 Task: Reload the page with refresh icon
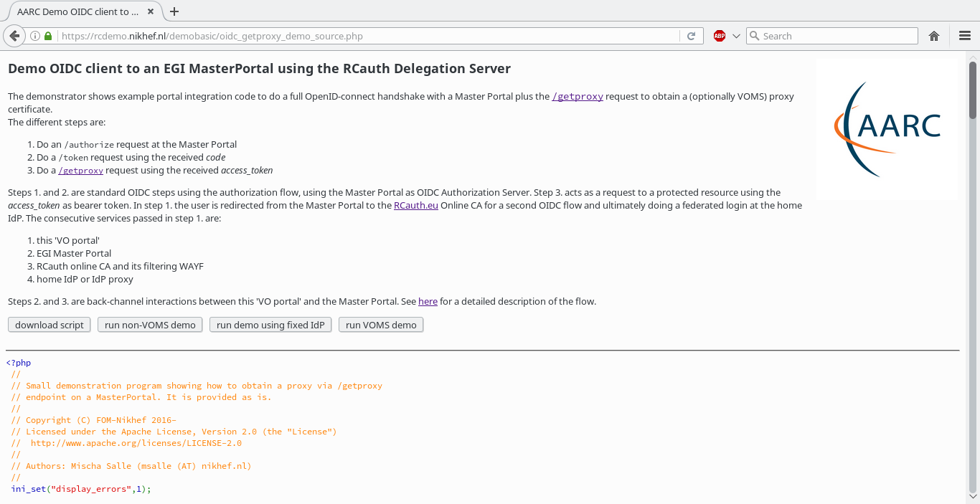[691, 36]
